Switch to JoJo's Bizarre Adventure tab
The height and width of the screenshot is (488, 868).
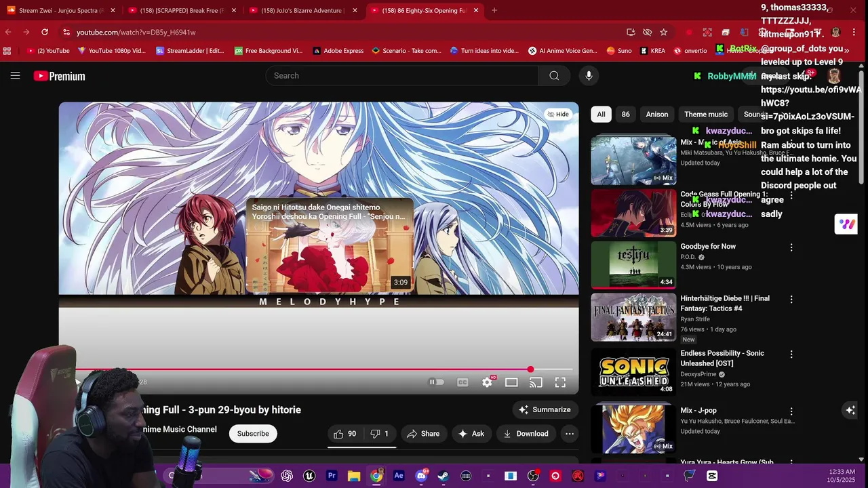[x=304, y=10]
